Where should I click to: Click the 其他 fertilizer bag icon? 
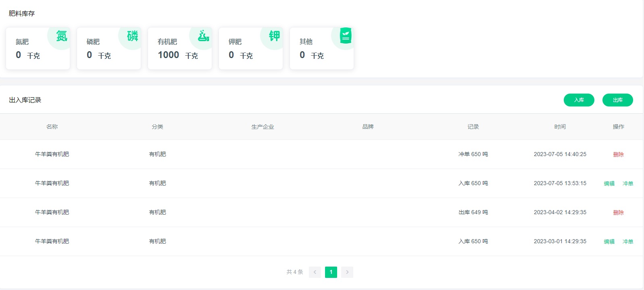coord(345,36)
